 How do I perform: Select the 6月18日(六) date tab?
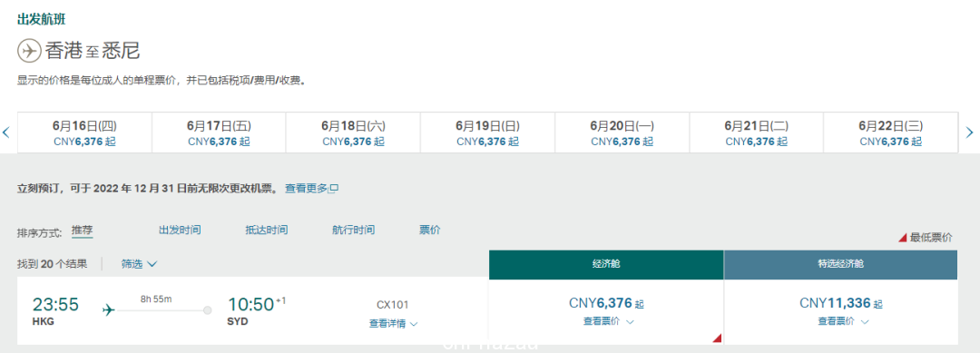tap(353, 132)
